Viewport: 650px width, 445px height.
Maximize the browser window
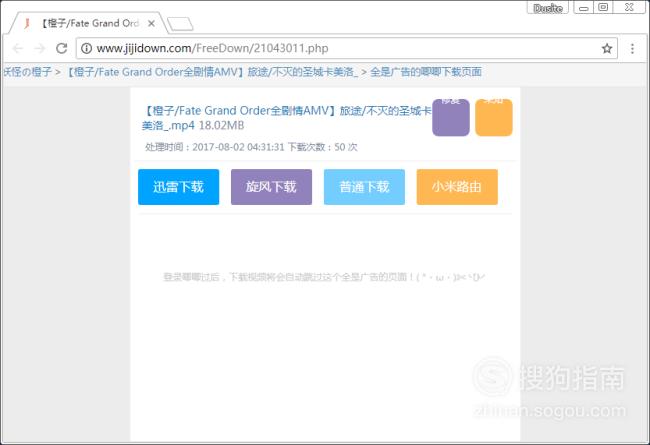[x=604, y=8]
